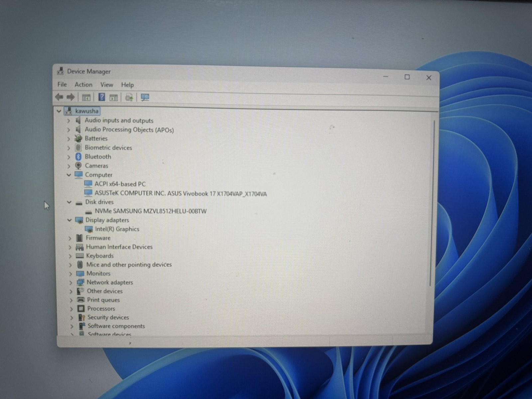
Task: Click the Show/Hide Action Pane icon
Action: tap(114, 97)
